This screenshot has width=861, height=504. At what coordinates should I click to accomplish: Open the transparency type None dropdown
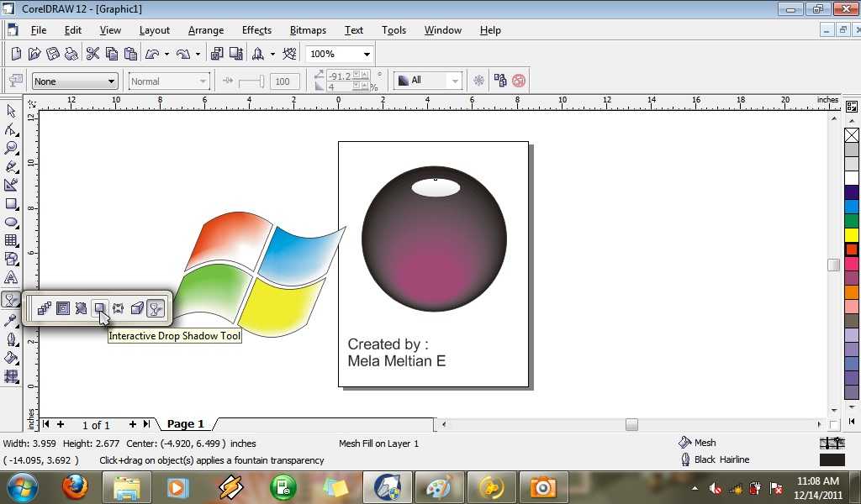112,81
